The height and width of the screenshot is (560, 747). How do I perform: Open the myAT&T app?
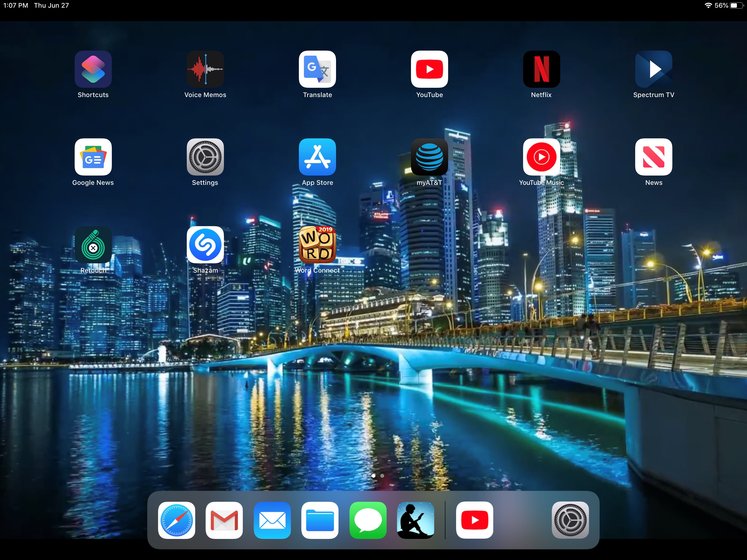(x=430, y=157)
